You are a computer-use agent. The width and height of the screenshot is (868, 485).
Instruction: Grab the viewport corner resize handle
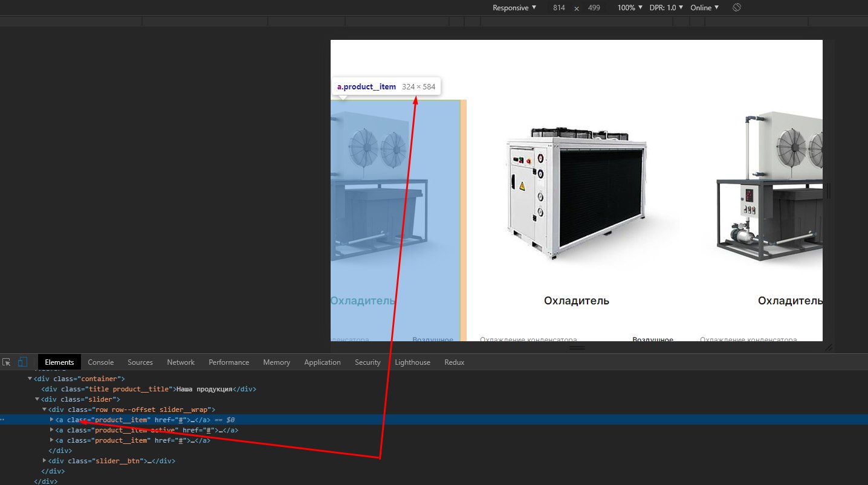click(829, 347)
